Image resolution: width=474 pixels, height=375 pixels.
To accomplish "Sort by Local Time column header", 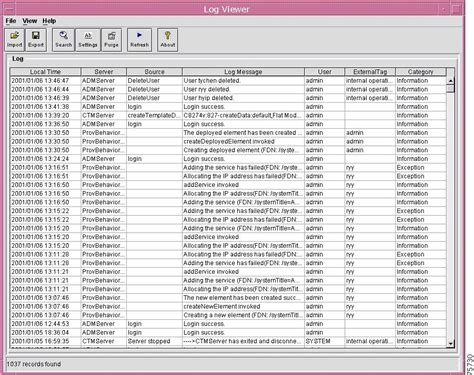I will [45, 72].
